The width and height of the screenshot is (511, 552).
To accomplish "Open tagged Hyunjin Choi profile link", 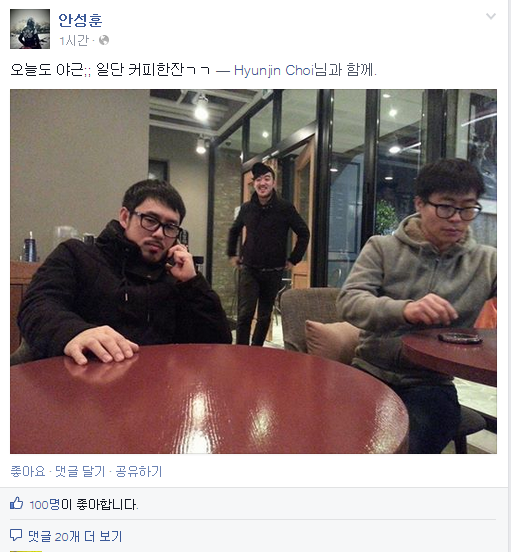I will coord(274,70).
